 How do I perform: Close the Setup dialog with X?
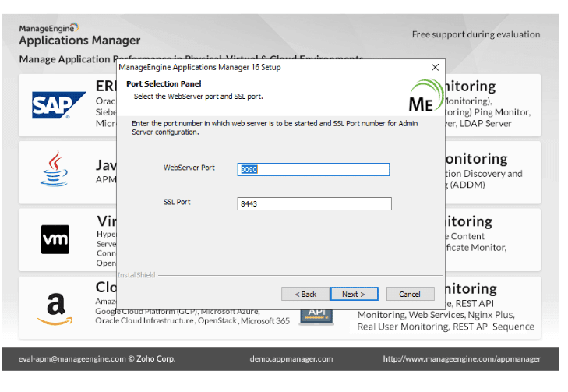(435, 67)
